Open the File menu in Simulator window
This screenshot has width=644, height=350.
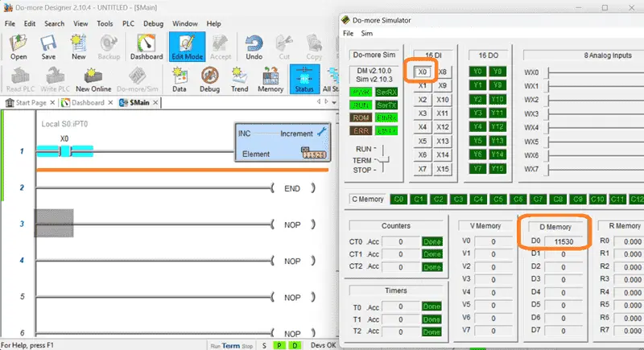click(x=348, y=33)
